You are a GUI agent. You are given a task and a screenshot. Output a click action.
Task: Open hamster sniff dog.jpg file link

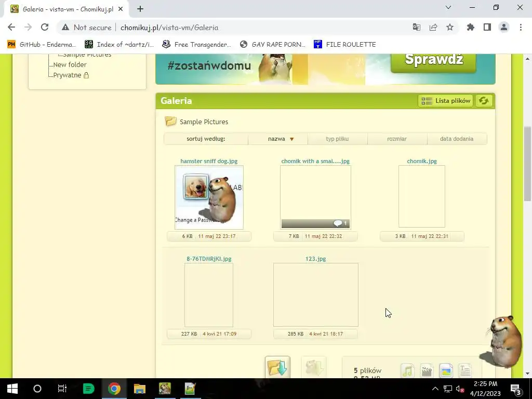(x=209, y=161)
